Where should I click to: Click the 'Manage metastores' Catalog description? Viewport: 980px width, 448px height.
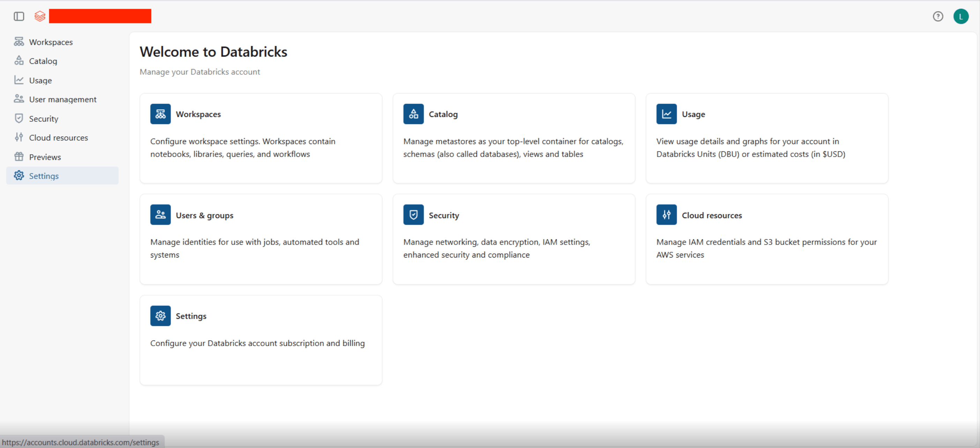tap(513, 148)
